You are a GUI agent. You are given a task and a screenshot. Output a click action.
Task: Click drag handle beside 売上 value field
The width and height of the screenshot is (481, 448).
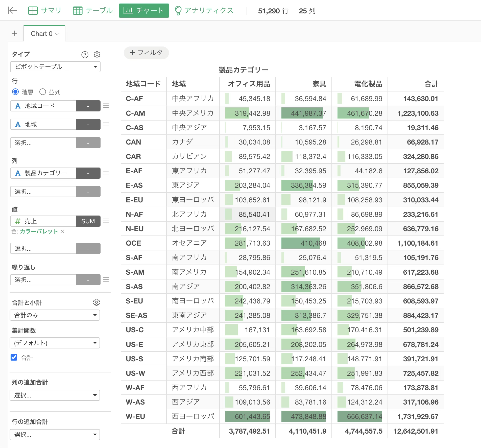tap(106, 221)
